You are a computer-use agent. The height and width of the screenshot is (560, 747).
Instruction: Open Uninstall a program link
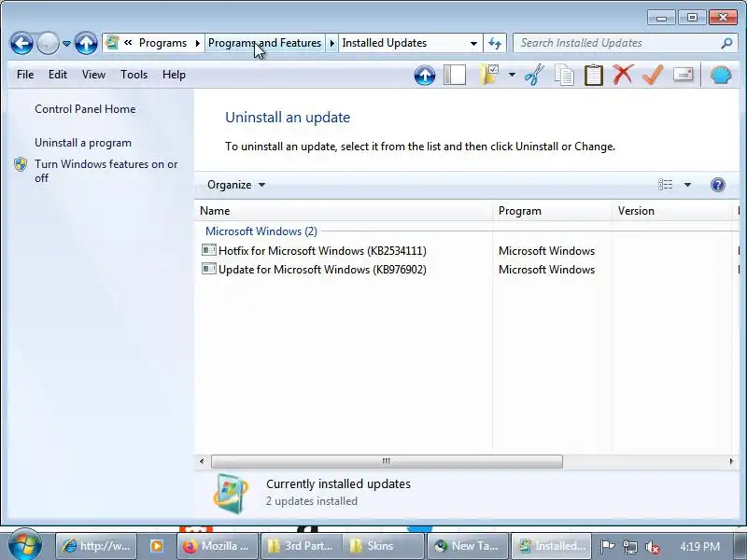point(83,143)
